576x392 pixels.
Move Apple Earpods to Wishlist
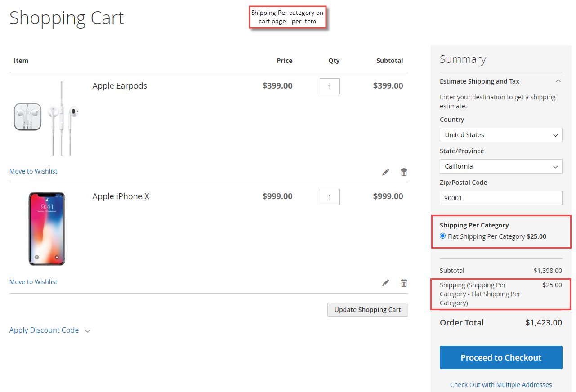(33, 171)
